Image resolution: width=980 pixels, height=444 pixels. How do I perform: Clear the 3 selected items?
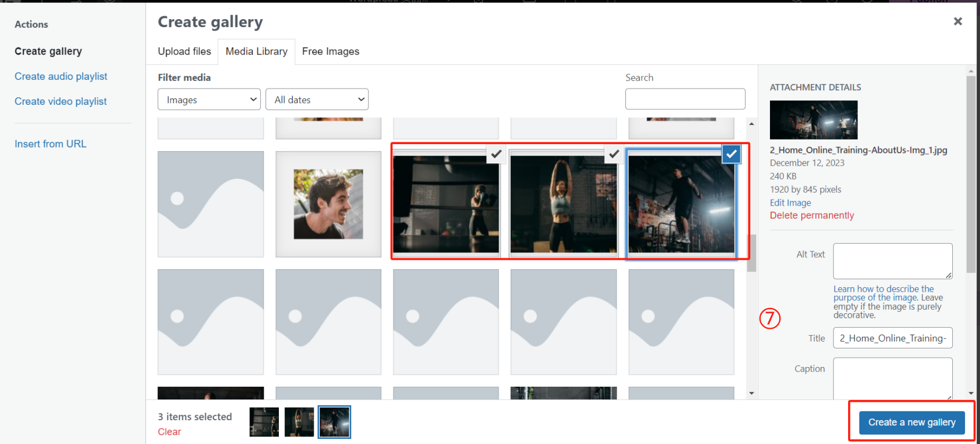[x=170, y=432]
